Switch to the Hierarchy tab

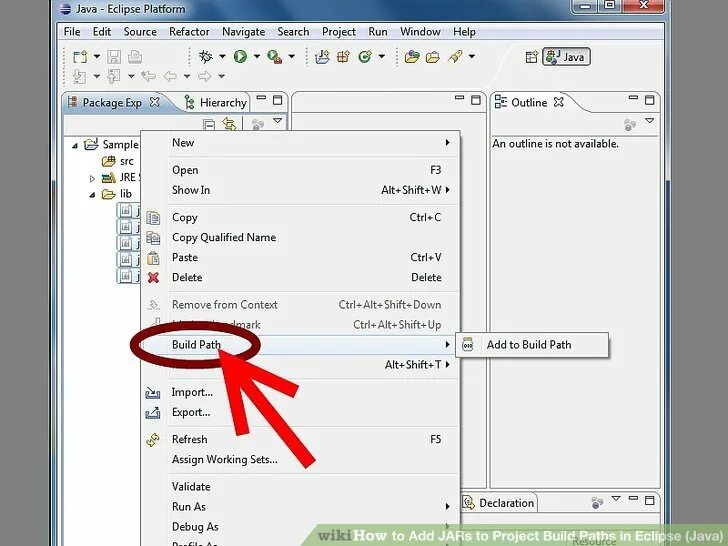point(215,102)
